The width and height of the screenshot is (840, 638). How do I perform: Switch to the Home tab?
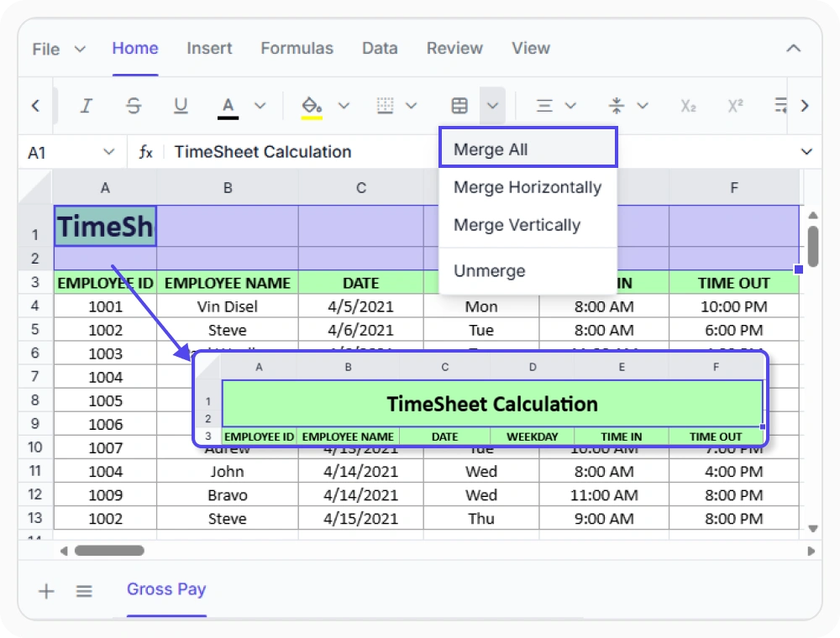tap(135, 48)
